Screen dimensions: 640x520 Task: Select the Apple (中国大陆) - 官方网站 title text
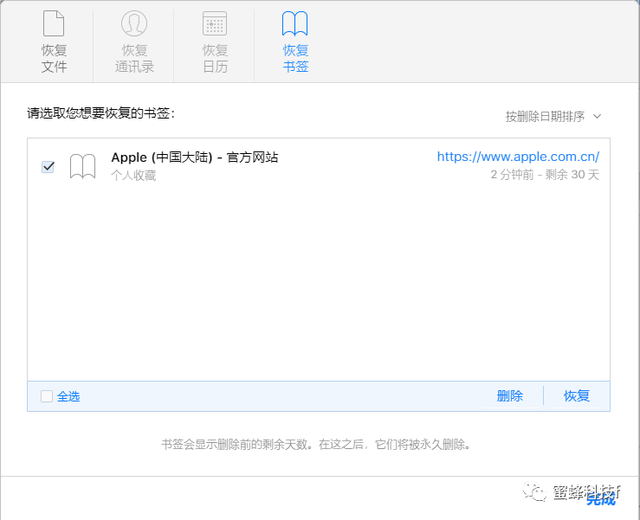195,157
